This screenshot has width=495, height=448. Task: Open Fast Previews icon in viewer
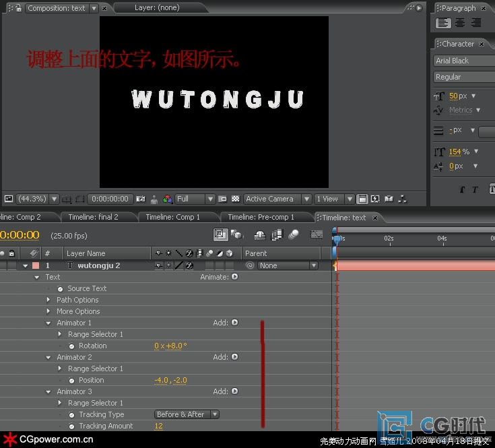click(x=375, y=199)
